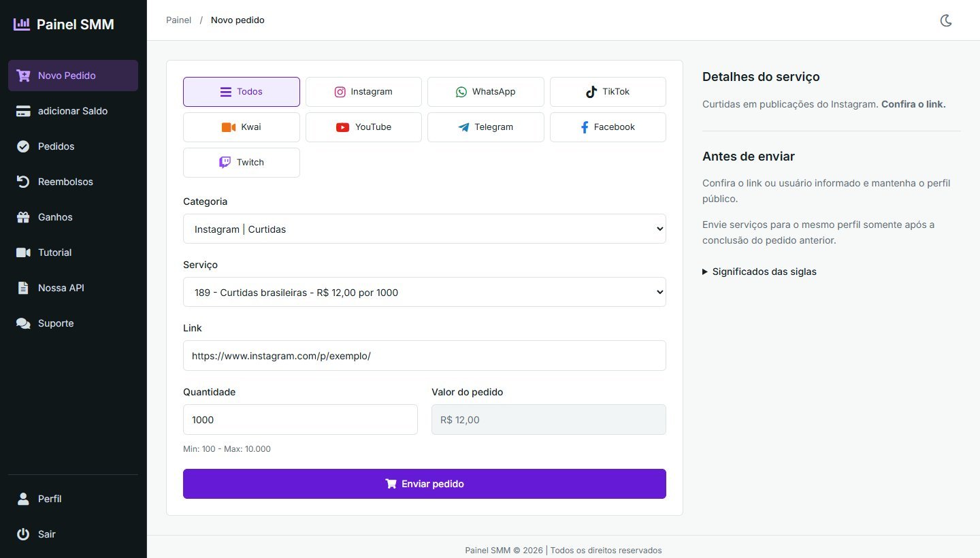Image resolution: width=980 pixels, height=558 pixels.
Task: Click the footer text Todos os direitos reservados
Action: [x=606, y=551]
